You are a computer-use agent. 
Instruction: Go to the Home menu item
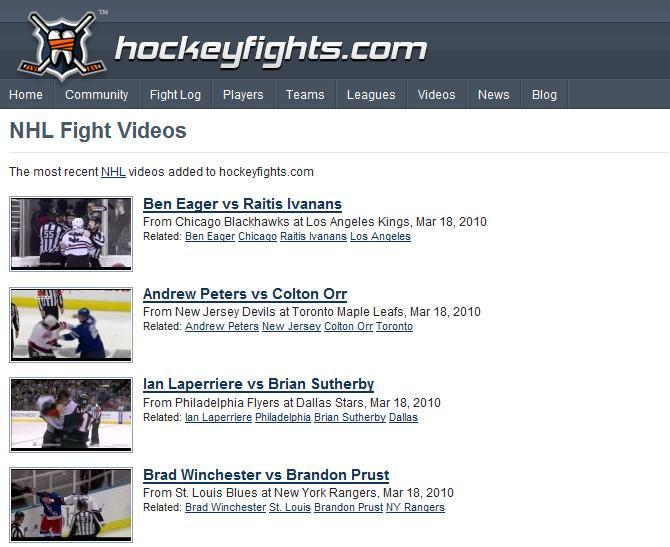point(26,94)
